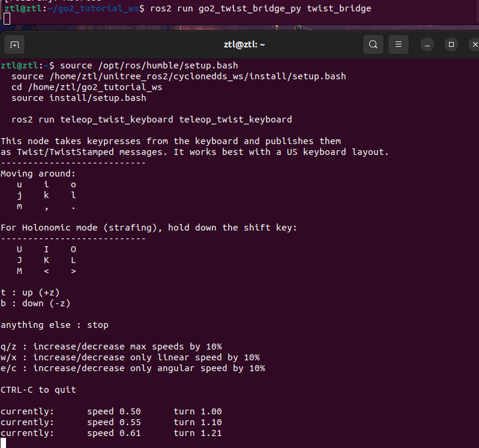This screenshot has height=448, width=479.
Task: Minimize the ztl@ztl terminal window
Action: pyautogui.click(x=427, y=45)
